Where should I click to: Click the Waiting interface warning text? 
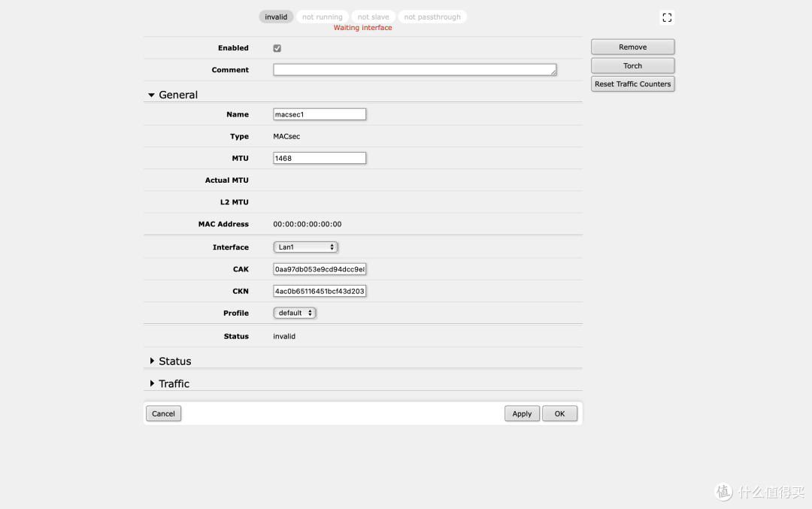point(362,28)
